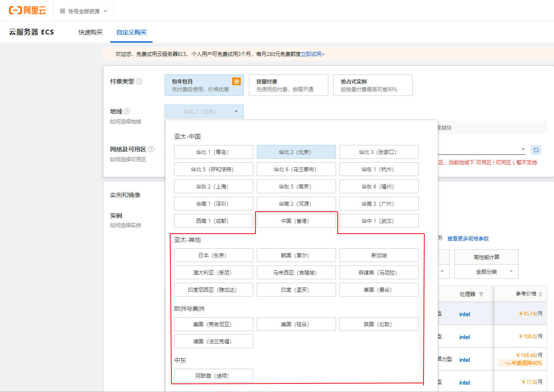Select the instance row priced ¥17.0/月
The height and width of the screenshot is (392, 554).
click(492, 382)
